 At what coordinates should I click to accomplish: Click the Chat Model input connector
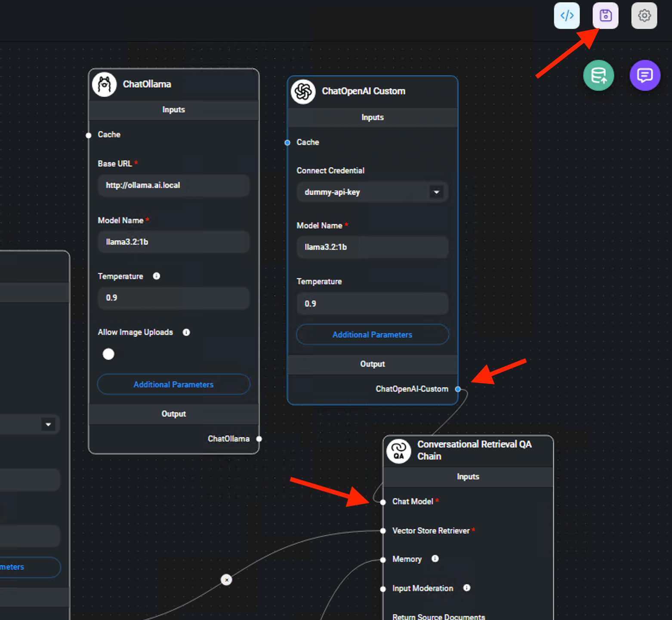pos(383,502)
